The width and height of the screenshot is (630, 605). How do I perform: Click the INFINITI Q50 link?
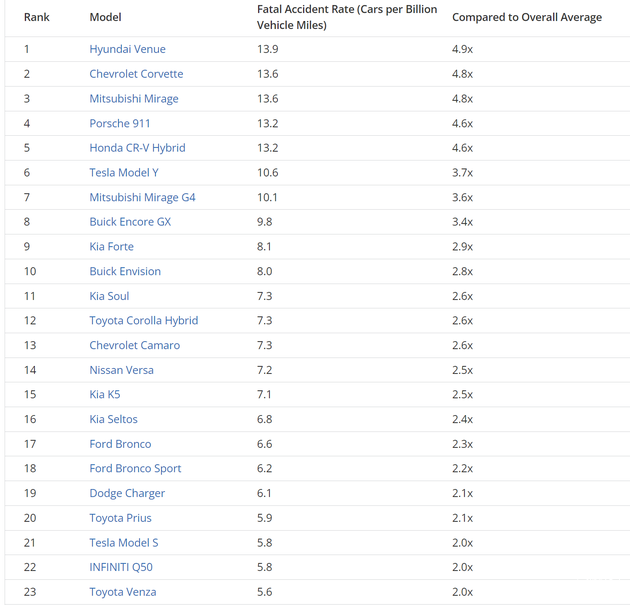tap(121, 567)
